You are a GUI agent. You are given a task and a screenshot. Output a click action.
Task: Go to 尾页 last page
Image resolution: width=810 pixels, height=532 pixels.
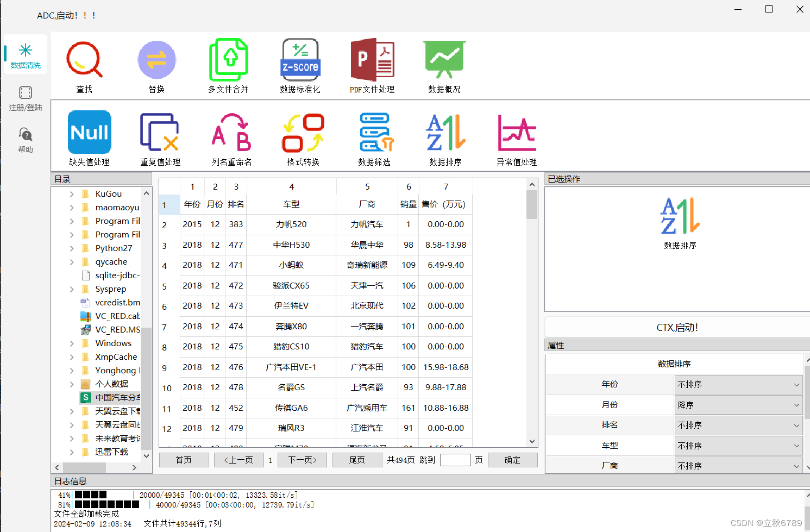click(x=357, y=460)
